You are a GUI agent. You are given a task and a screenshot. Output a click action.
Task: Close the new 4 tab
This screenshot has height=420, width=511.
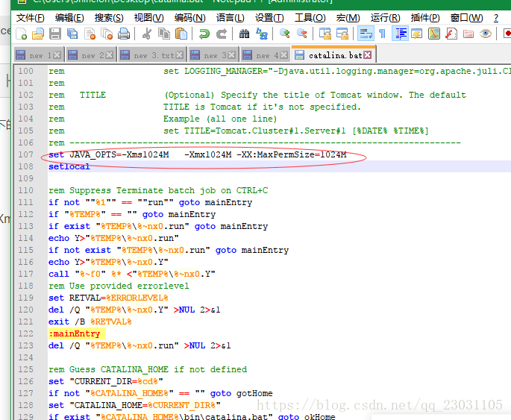pos(284,55)
